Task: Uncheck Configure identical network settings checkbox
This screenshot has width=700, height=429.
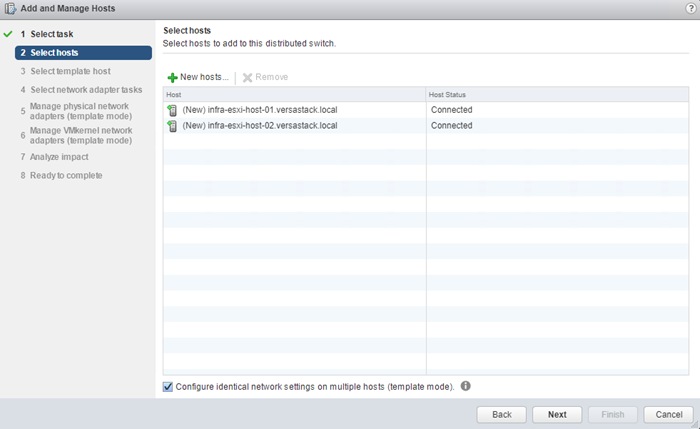Action: 168,387
